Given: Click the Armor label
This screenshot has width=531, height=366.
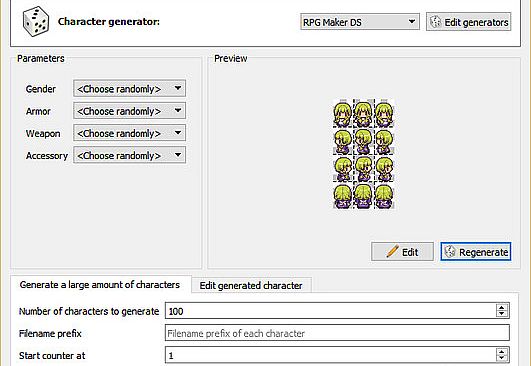Looking at the screenshot, I should point(38,111).
